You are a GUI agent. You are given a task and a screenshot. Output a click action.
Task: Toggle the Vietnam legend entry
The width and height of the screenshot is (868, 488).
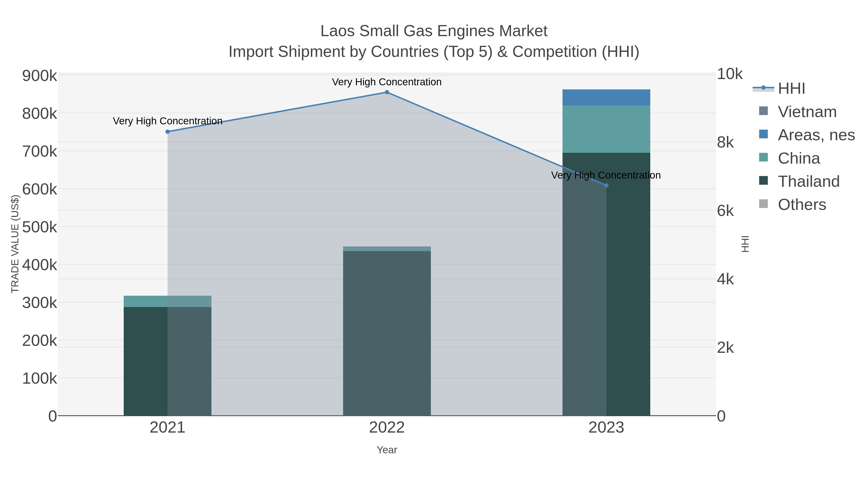[x=797, y=112]
